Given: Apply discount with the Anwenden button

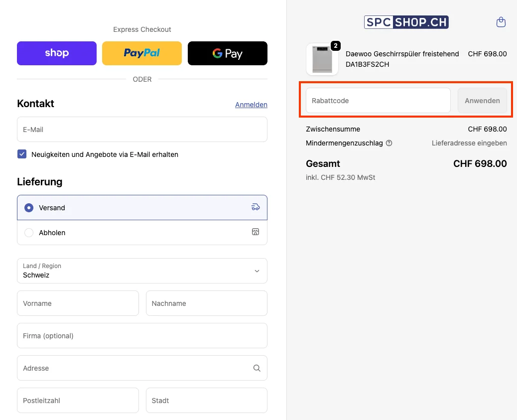Looking at the screenshot, I should [x=482, y=100].
